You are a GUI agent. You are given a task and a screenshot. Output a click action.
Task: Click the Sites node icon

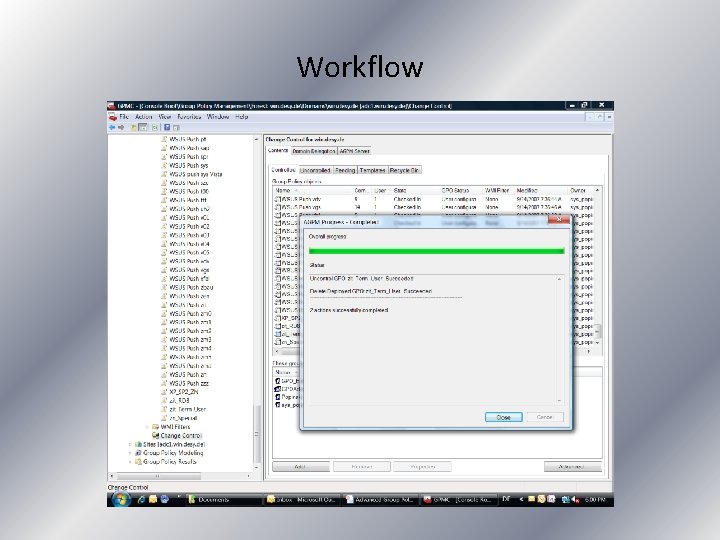(x=138, y=444)
